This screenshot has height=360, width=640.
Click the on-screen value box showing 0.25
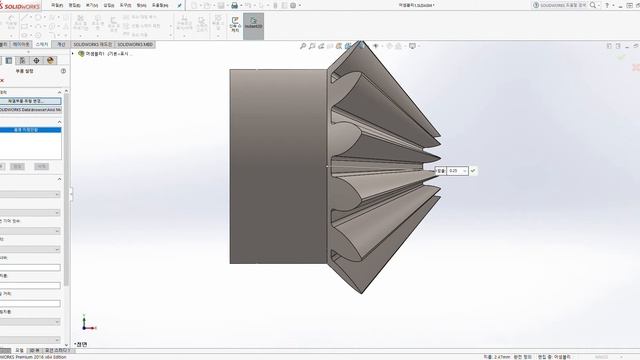(457, 171)
